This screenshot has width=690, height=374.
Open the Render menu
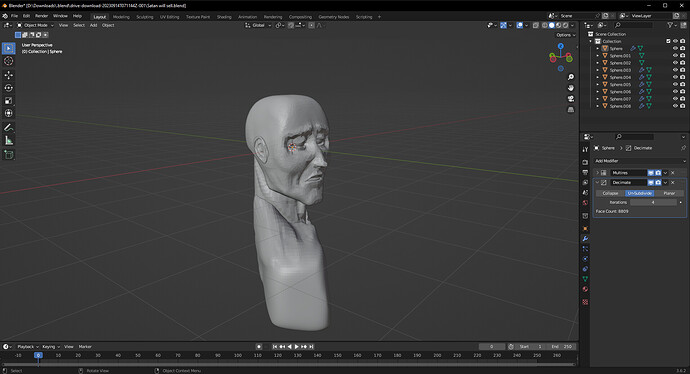(41, 16)
